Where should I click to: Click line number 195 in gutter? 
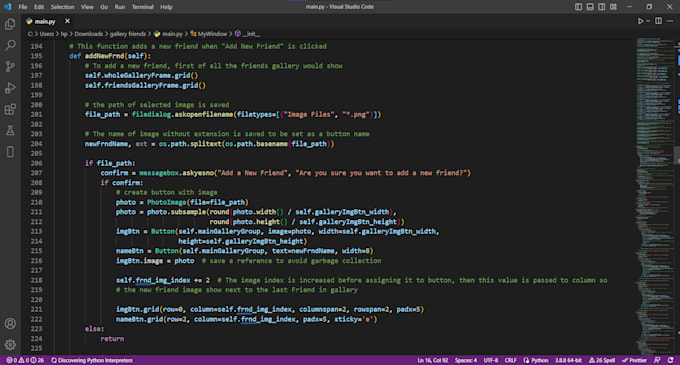point(36,56)
